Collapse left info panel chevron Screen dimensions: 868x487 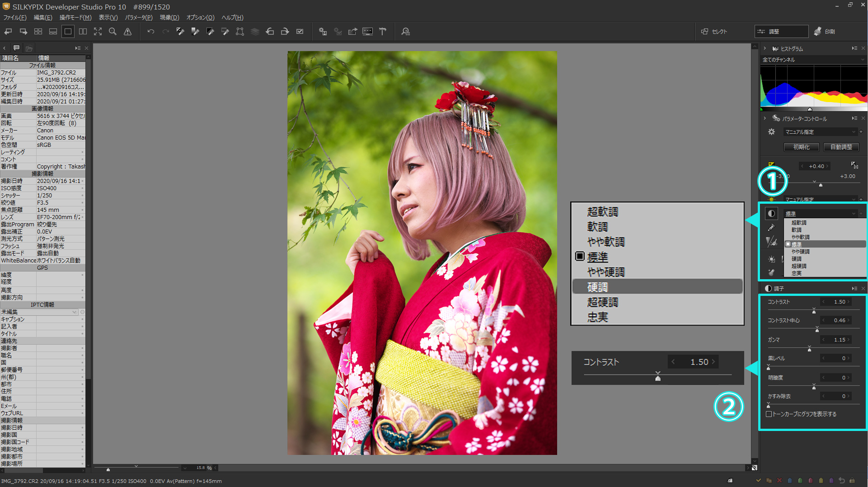tap(5, 48)
